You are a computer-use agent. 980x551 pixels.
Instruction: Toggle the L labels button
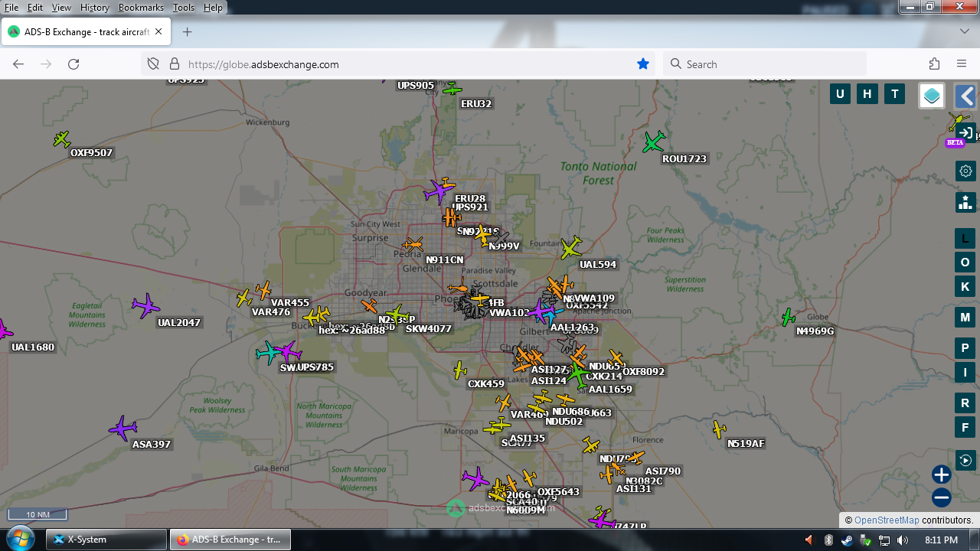(x=965, y=239)
